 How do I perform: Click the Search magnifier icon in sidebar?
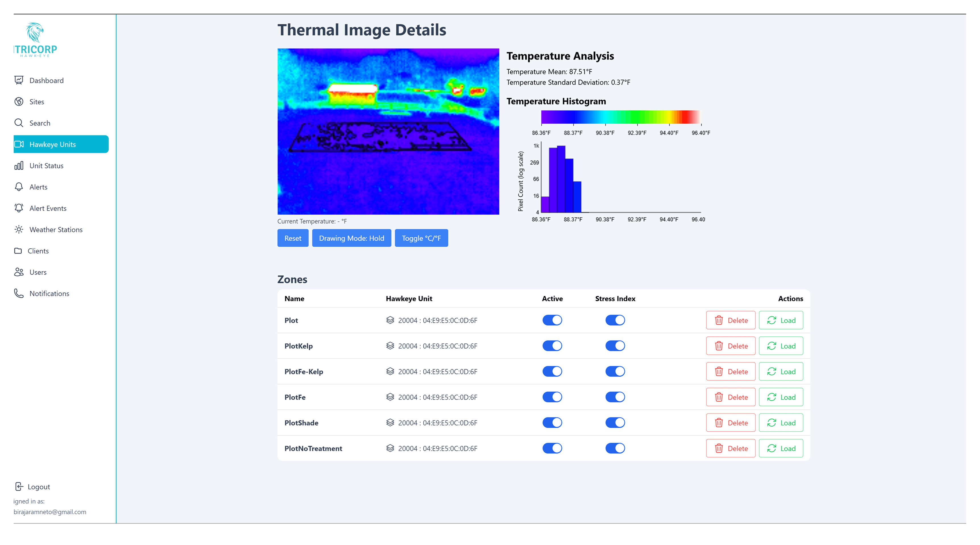[19, 123]
